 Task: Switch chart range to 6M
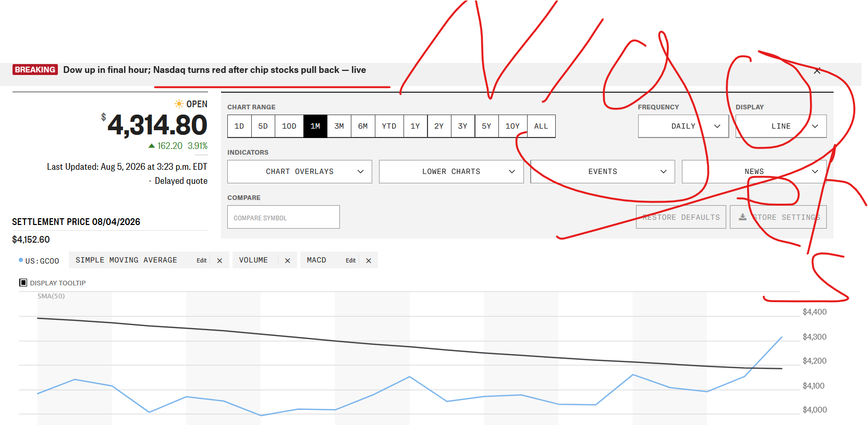[x=363, y=126]
